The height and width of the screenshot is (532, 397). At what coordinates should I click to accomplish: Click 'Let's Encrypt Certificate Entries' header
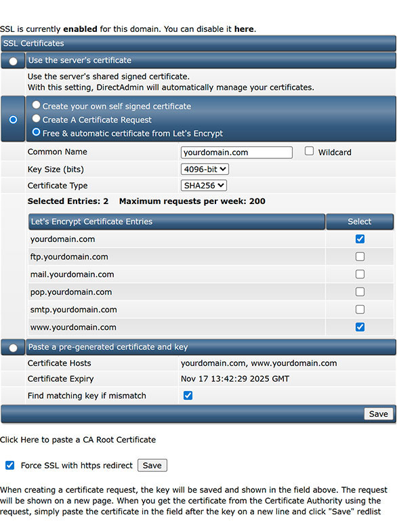(177, 222)
